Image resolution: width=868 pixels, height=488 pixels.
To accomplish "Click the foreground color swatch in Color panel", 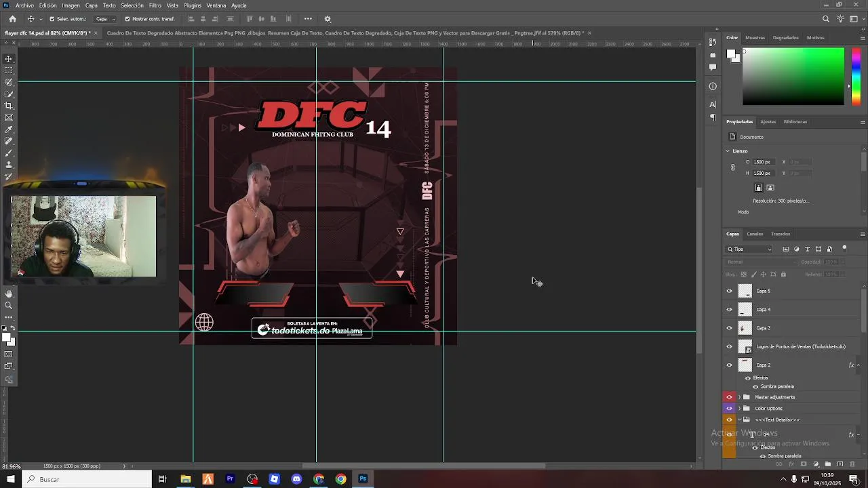I will click(732, 54).
